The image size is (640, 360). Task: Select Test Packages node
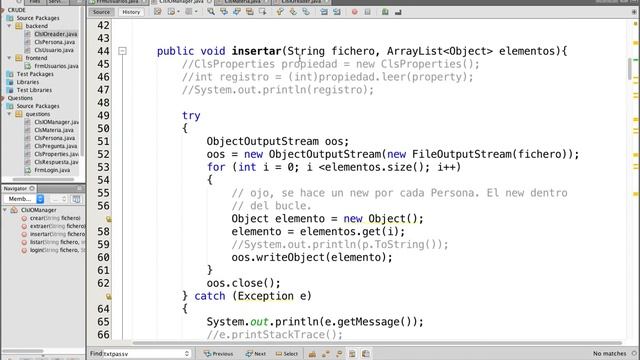[35, 74]
